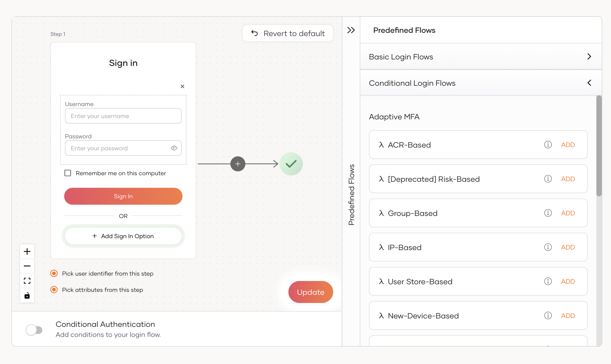Add the New-Device-Based flow
Image resolution: width=611 pixels, height=364 pixels.
(x=568, y=316)
